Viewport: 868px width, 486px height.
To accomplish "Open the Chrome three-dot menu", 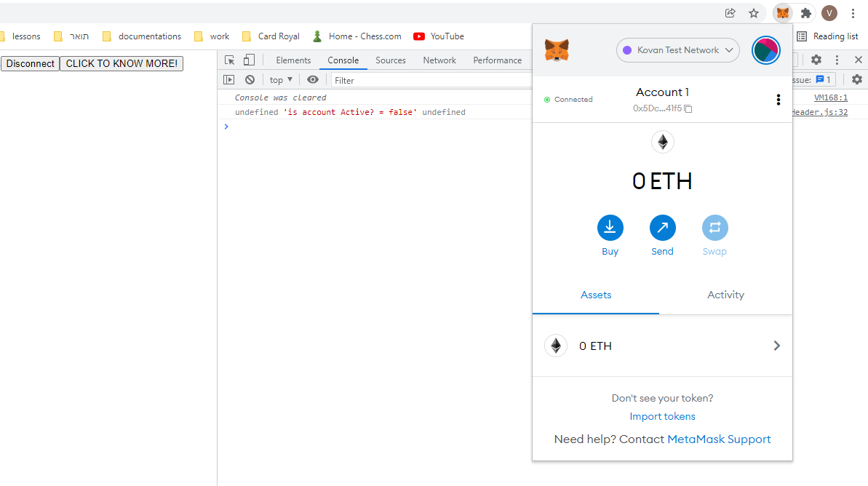I will [x=853, y=13].
